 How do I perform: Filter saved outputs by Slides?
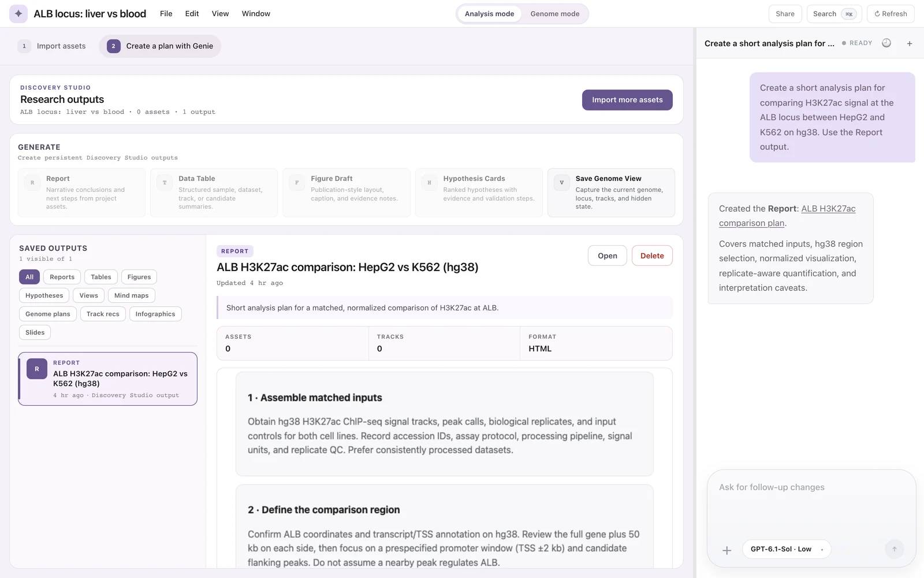35,332
